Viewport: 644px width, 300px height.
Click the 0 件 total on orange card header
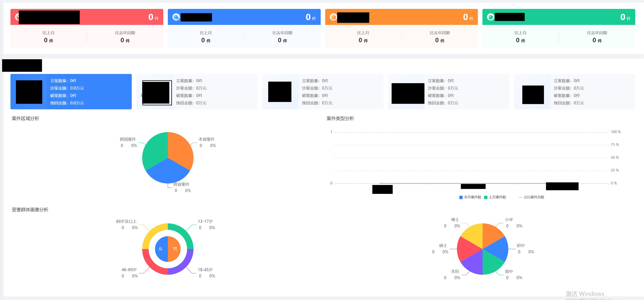coord(468,17)
